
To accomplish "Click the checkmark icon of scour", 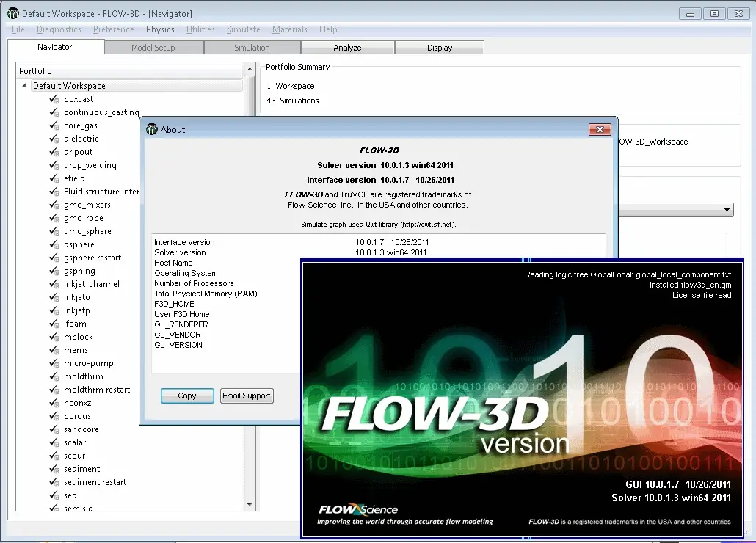I will click(x=54, y=456).
